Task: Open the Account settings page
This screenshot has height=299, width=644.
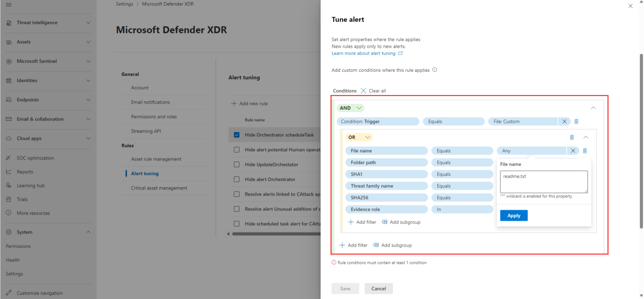Action: [140, 88]
